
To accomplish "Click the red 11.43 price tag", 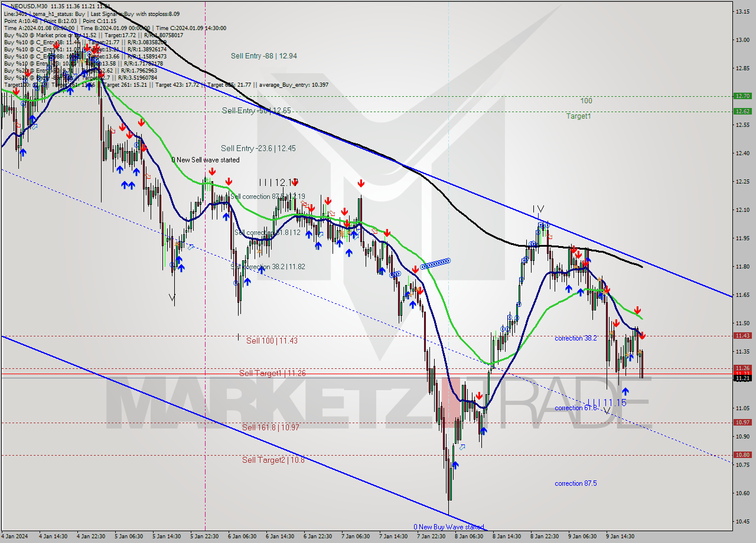I will (x=742, y=335).
